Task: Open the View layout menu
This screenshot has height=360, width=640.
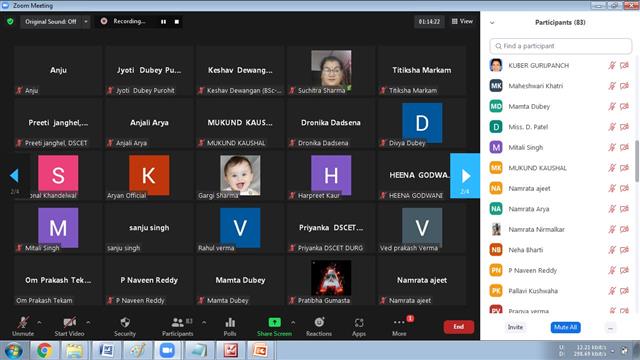Action: click(462, 21)
